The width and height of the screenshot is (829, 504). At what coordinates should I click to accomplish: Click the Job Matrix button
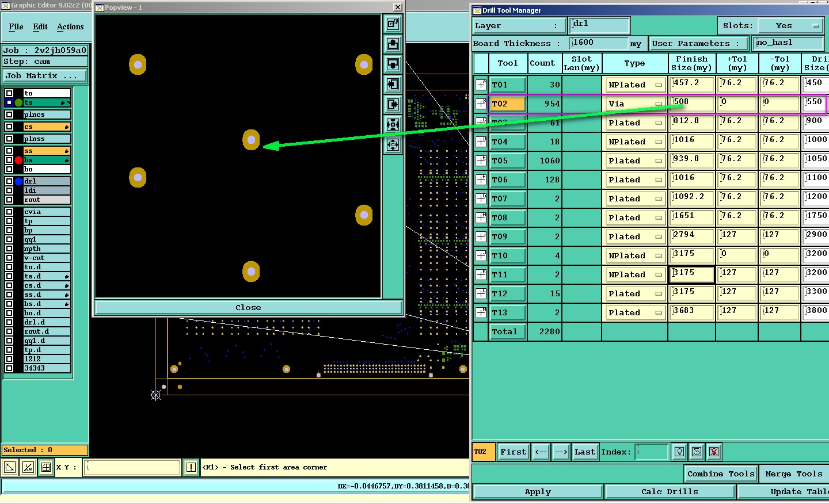point(45,75)
